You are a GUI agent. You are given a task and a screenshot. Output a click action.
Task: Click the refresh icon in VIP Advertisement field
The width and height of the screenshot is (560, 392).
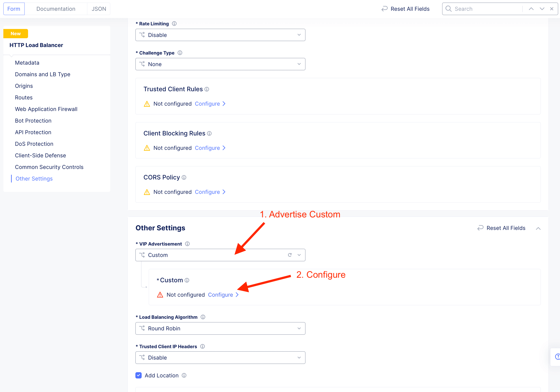click(x=290, y=255)
